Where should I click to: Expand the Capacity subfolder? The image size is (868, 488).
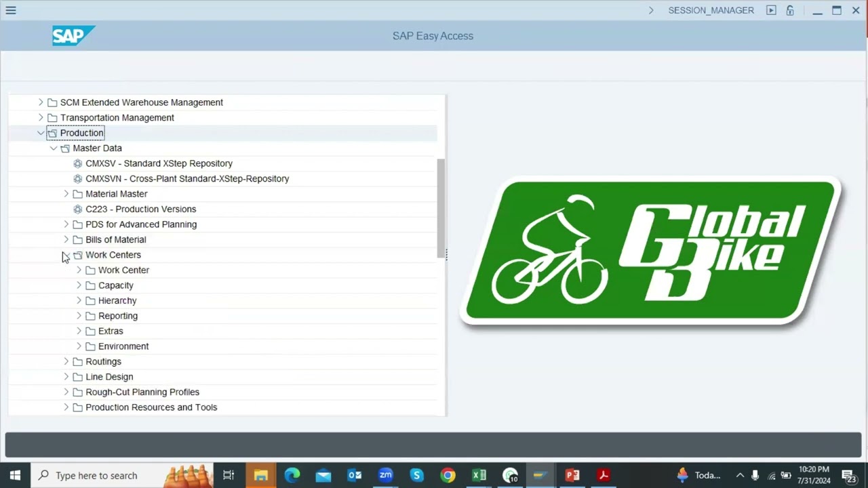point(79,285)
